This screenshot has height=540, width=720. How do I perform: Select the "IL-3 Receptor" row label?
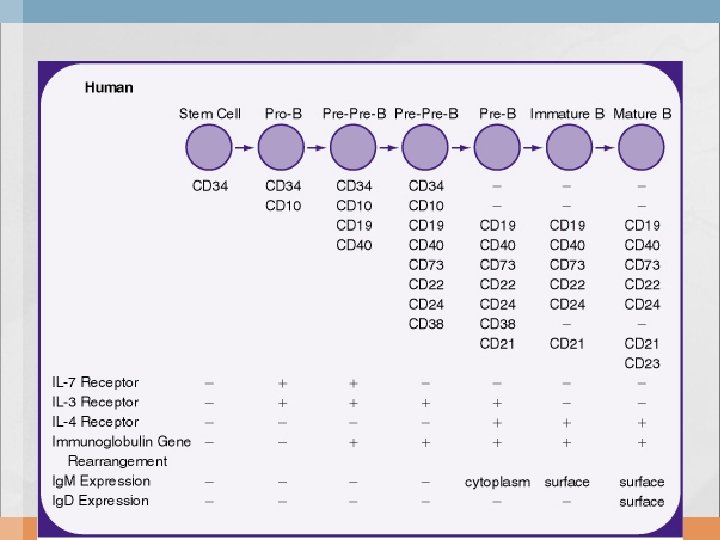(95, 402)
